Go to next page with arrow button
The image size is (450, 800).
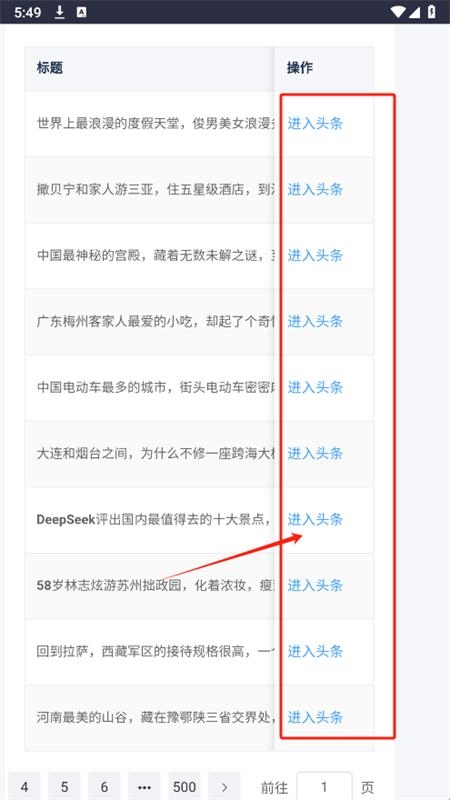224,787
